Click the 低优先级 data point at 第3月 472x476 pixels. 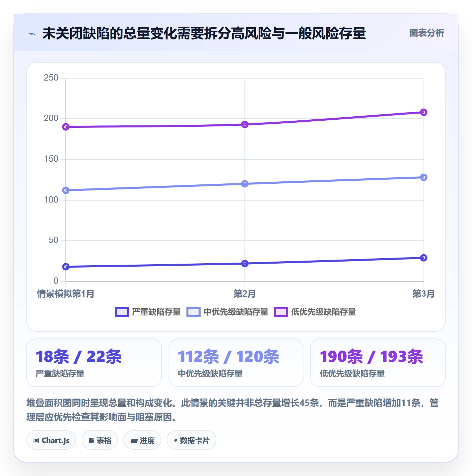[424, 112]
